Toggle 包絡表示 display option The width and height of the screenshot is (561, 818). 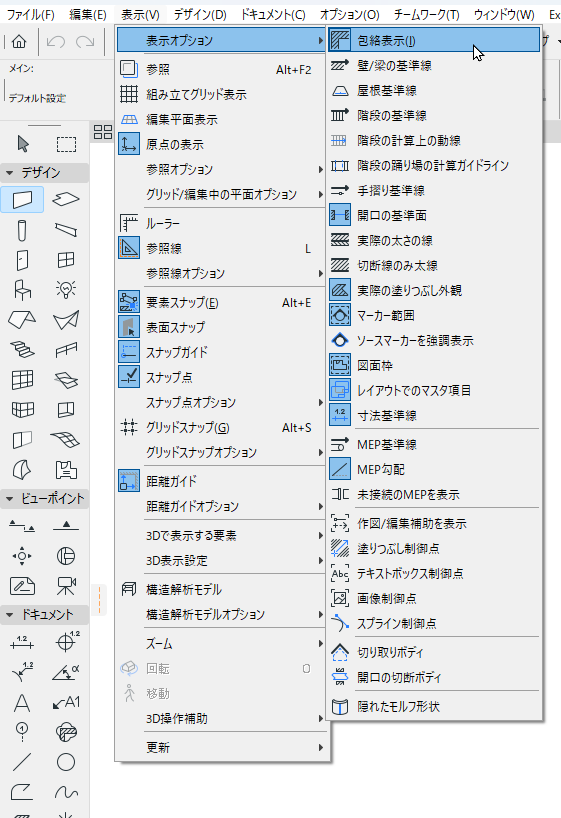point(434,40)
